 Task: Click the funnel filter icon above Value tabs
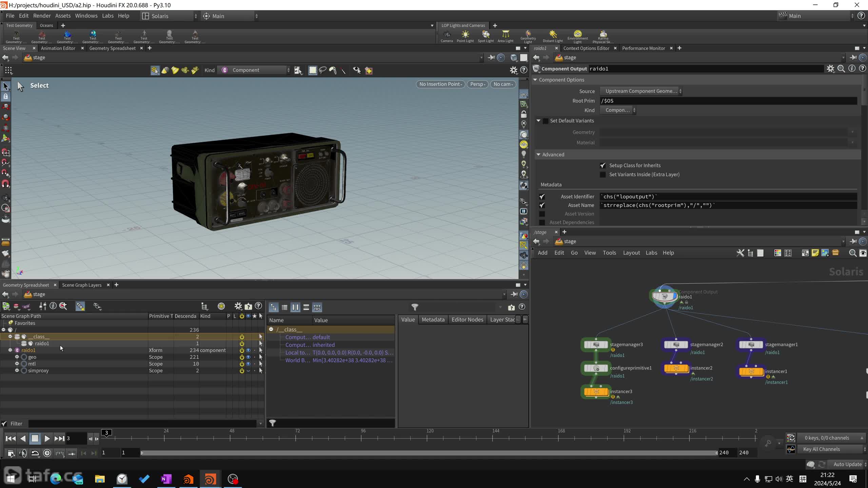pos(415,307)
